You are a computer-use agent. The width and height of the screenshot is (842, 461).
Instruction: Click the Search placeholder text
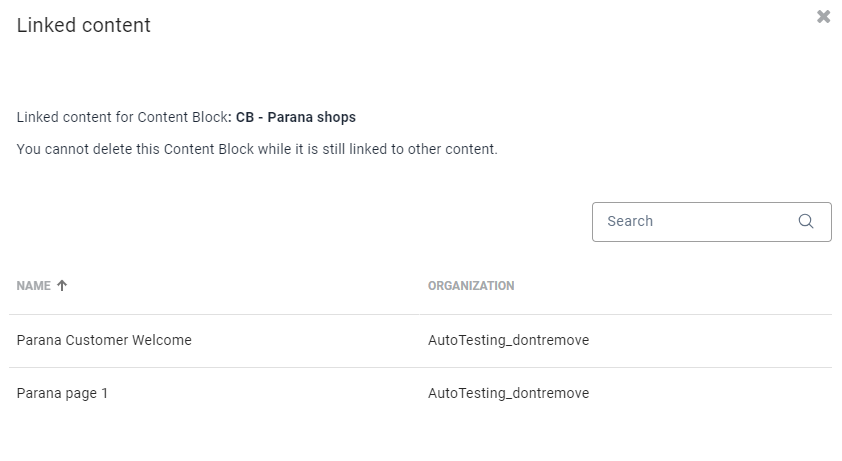pos(630,222)
